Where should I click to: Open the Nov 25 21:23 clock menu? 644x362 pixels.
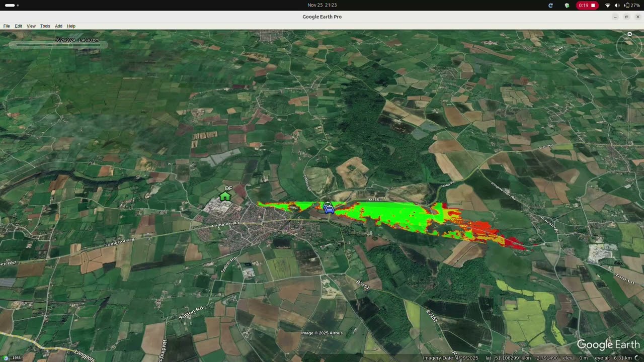tap(322, 5)
